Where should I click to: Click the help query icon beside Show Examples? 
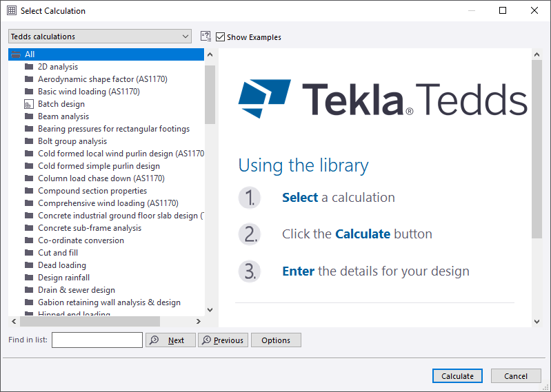(206, 37)
